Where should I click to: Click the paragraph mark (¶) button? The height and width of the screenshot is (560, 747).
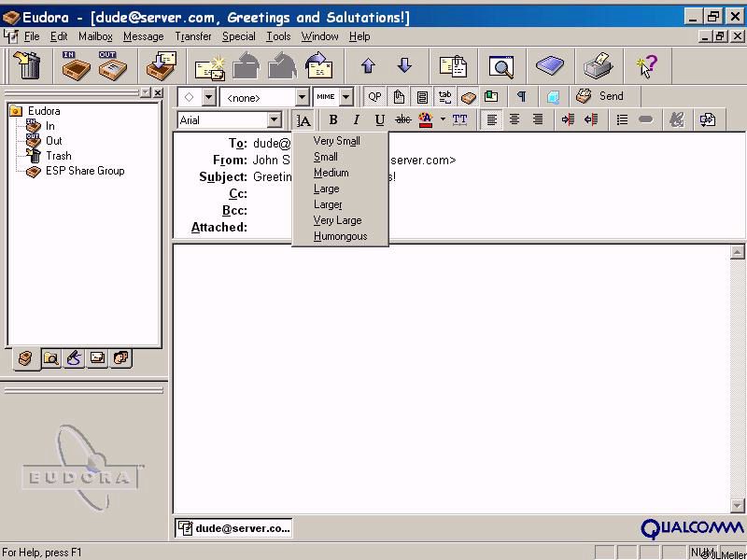coord(521,97)
